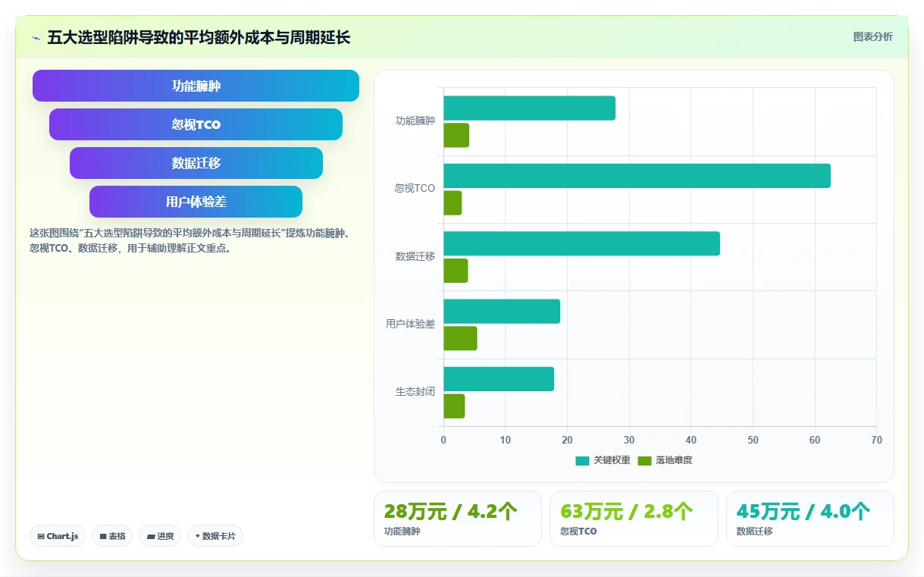This screenshot has height=577, width=924.
Task: Click the 进度 tag text
Action: tap(165, 536)
